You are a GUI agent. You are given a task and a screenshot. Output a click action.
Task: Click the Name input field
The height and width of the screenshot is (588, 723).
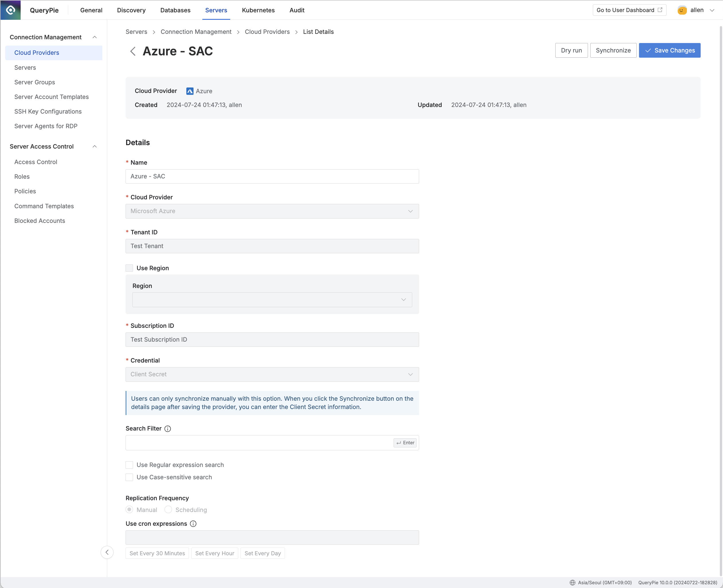click(272, 176)
